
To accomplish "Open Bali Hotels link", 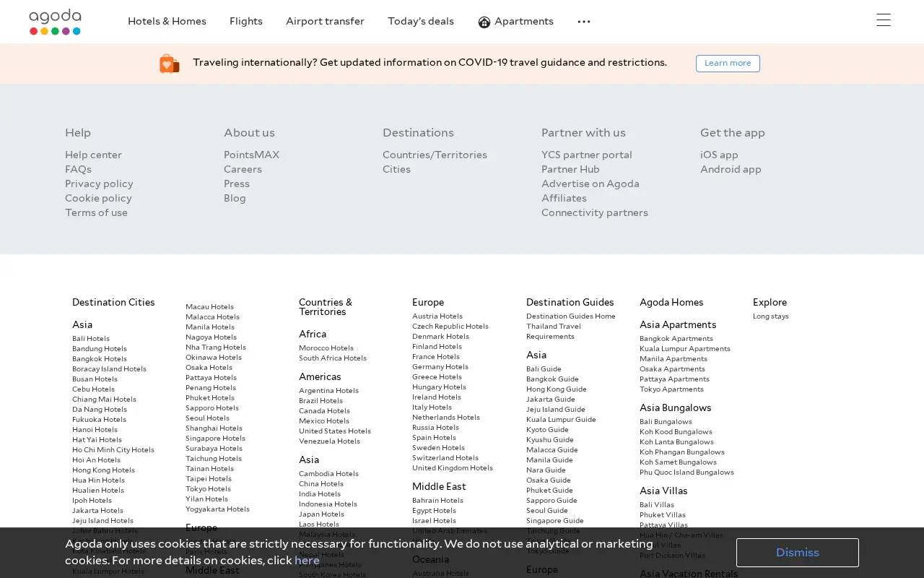I will [91, 338].
